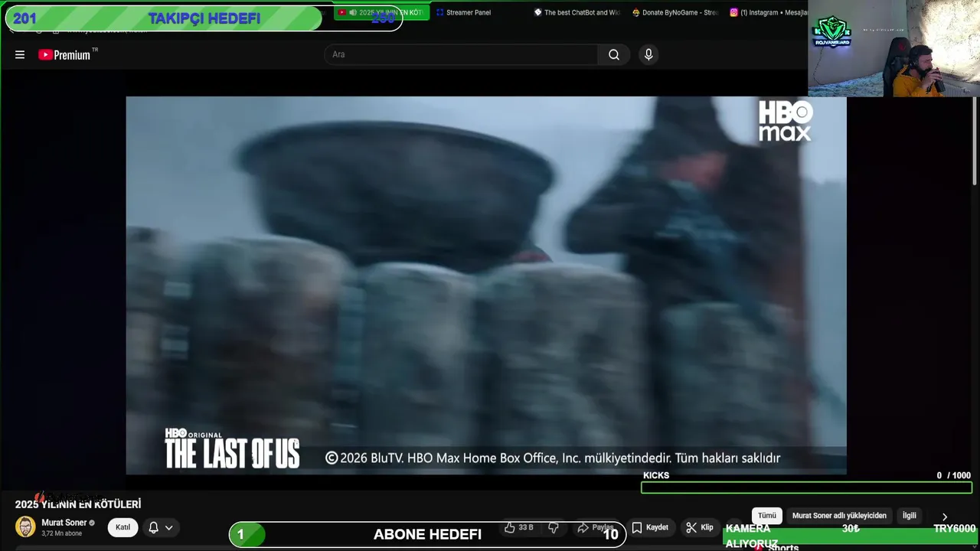Viewport: 980px width, 551px height.
Task: Create a clip with the 'Klip' button
Action: tap(700, 527)
